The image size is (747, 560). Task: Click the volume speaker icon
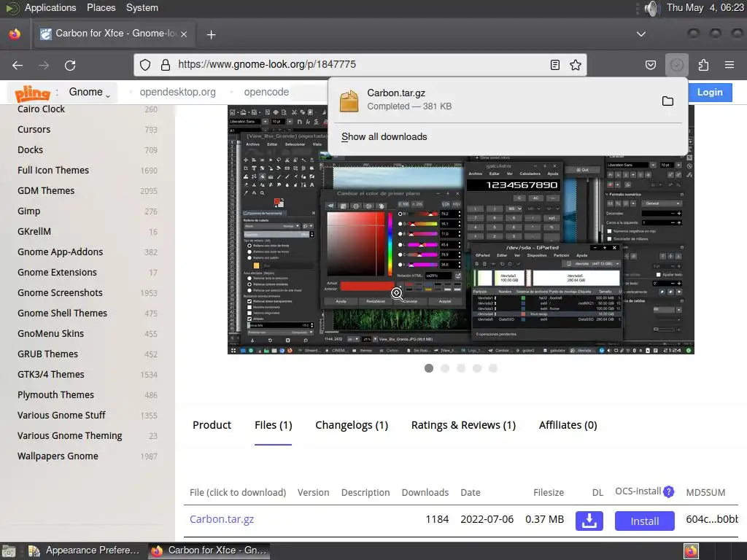click(x=650, y=8)
